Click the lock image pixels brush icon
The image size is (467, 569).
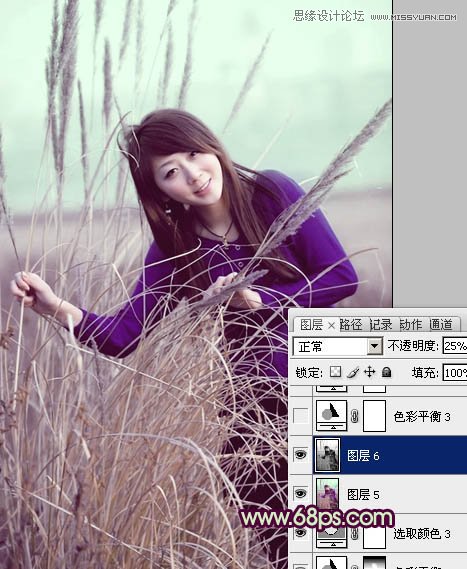(x=353, y=372)
